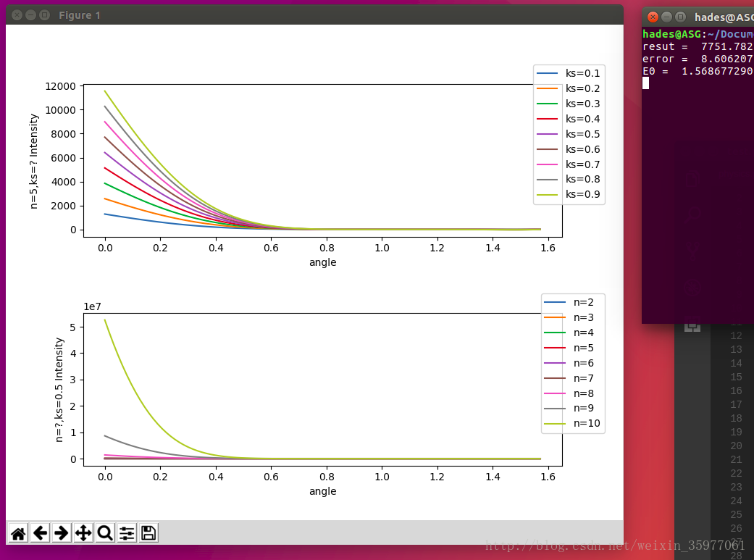
Task: Click the Figure 1 title bar text
Action: click(80, 15)
